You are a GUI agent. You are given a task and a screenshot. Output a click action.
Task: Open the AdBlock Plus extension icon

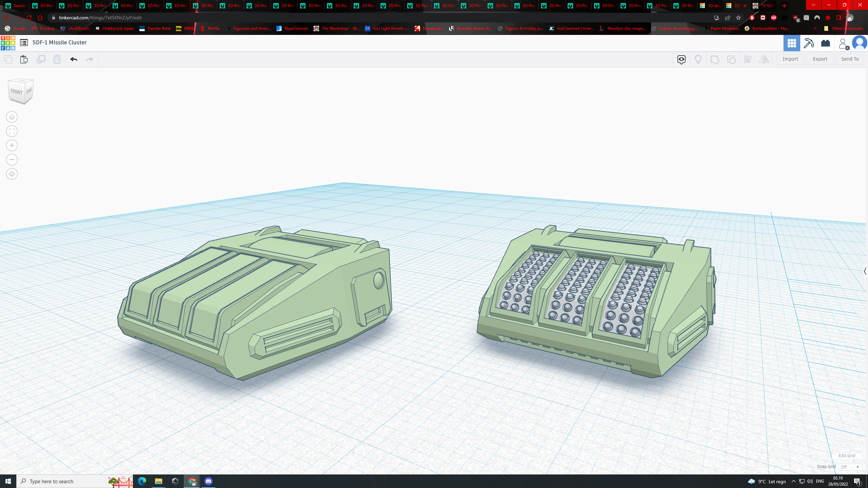(x=774, y=18)
